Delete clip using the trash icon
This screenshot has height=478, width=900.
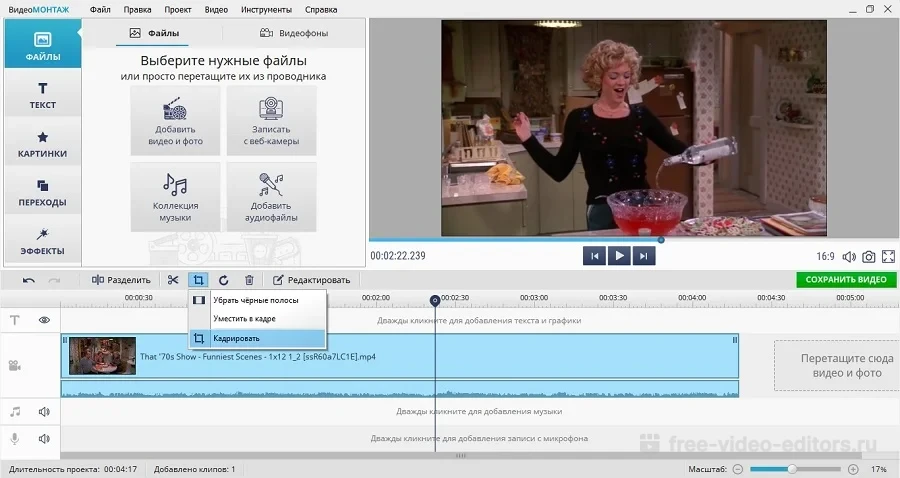[x=249, y=280]
